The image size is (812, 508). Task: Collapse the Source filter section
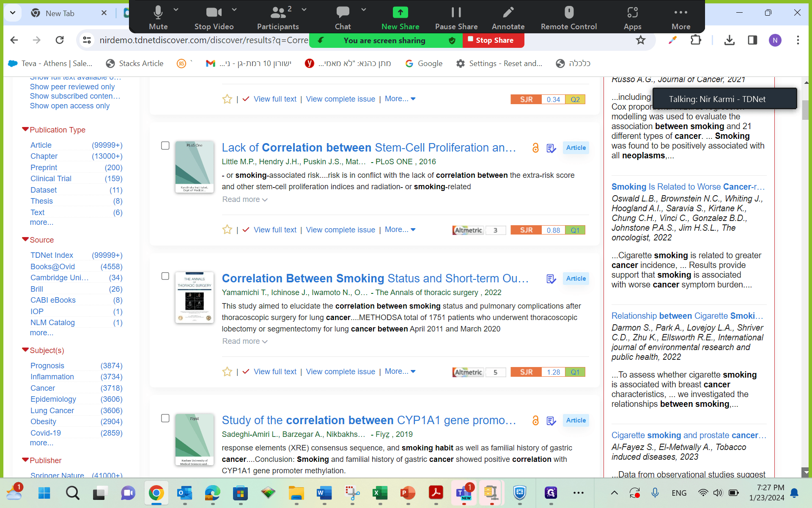coord(25,240)
